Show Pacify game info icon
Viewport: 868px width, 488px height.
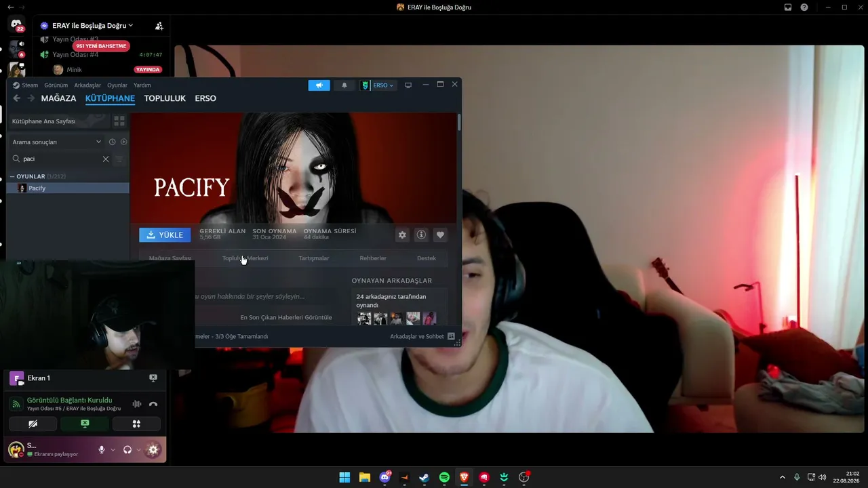421,235
